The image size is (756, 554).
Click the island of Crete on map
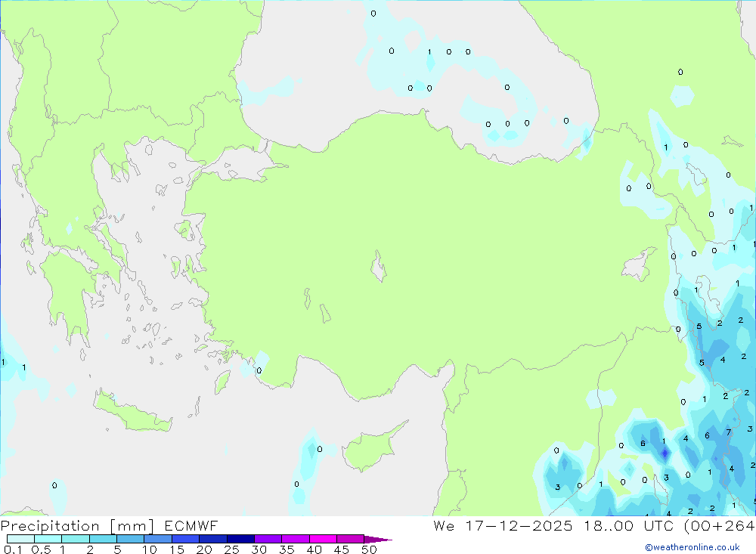point(133,411)
